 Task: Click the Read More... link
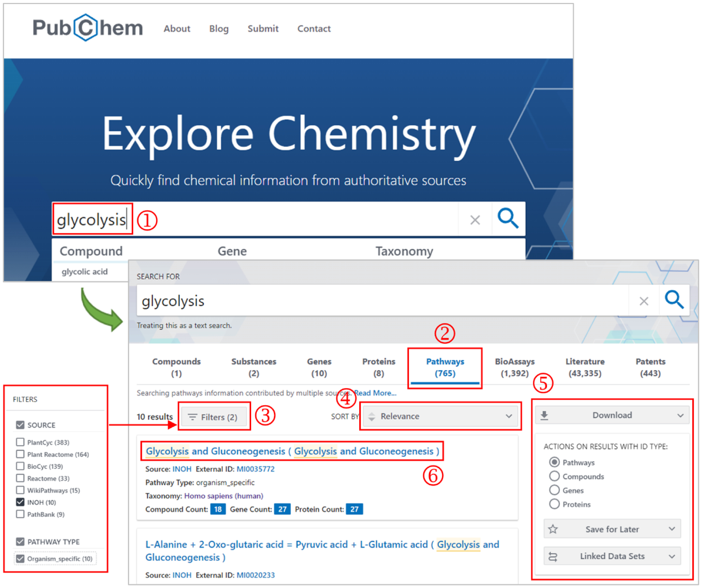(375, 393)
